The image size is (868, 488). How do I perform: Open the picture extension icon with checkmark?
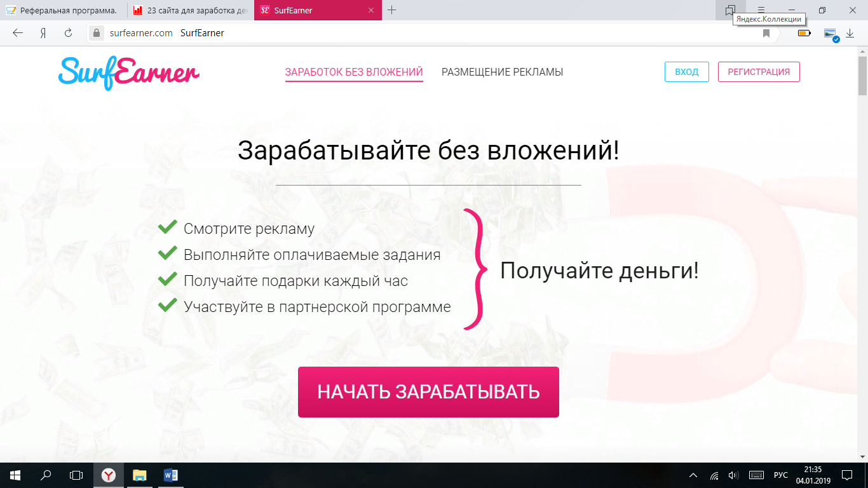tap(831, 34)
